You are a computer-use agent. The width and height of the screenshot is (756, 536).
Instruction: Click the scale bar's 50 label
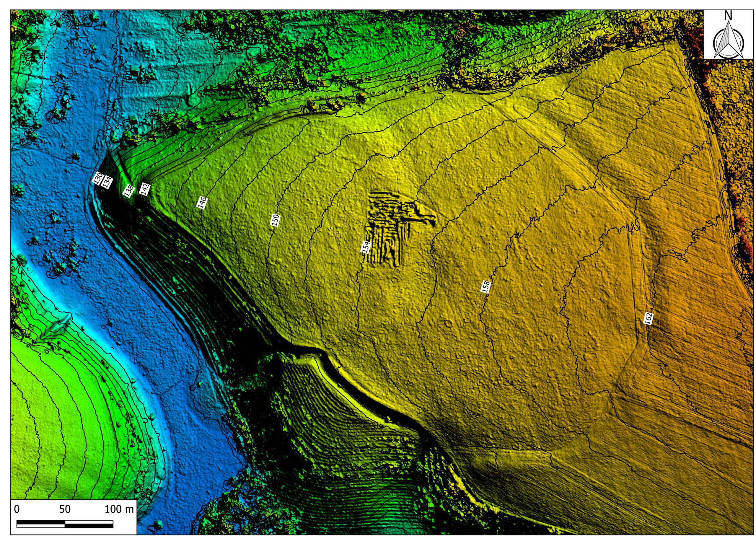pyautogui.click(x=65, y=509)
